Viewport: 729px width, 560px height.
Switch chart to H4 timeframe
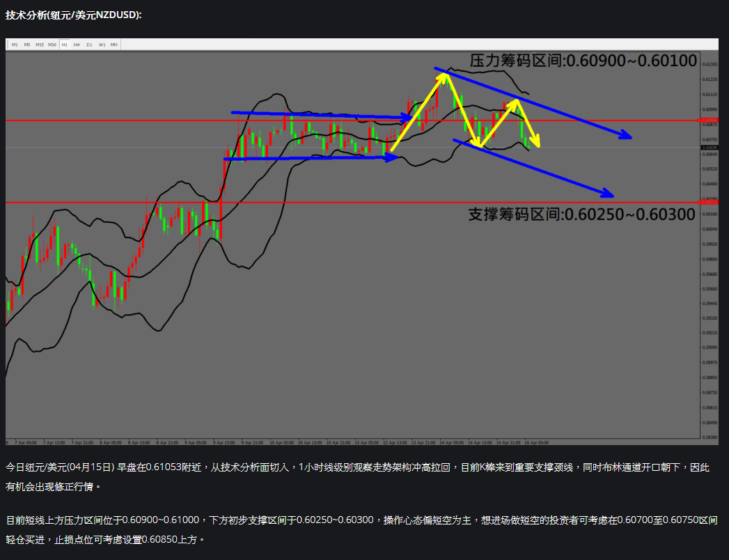pos(77,45)
